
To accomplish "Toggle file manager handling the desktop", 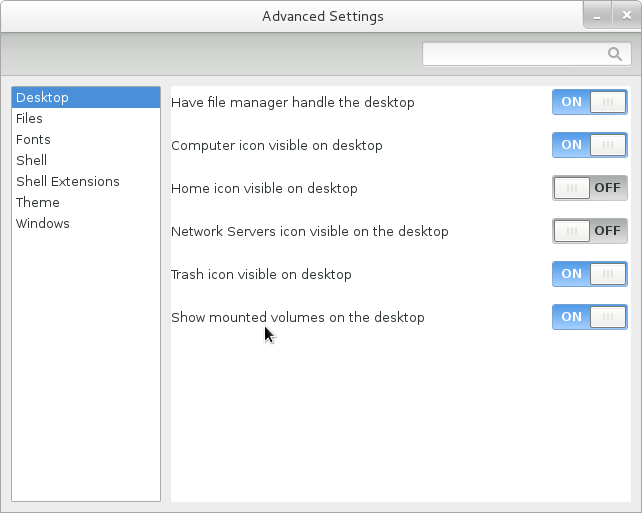I will coord(590,102).
